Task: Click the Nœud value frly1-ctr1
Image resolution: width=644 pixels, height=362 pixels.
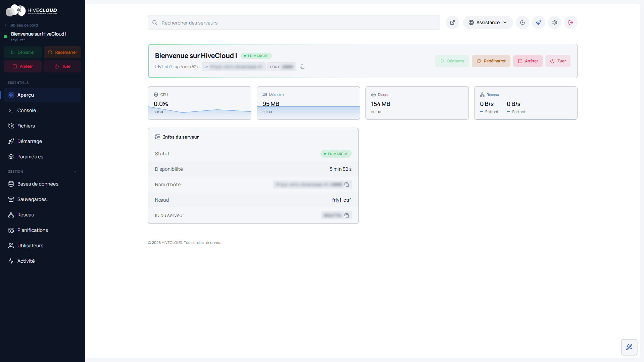Action: 342,200
